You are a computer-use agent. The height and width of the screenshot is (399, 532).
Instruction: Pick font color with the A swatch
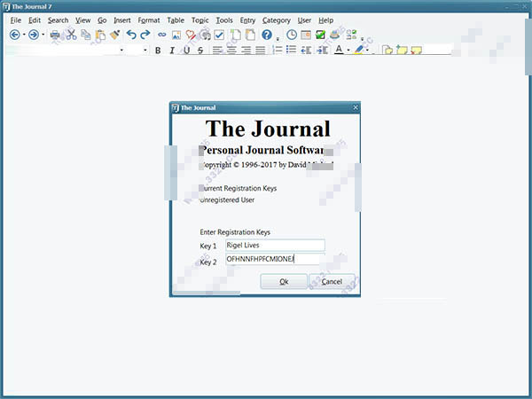[x=339, y=51]
